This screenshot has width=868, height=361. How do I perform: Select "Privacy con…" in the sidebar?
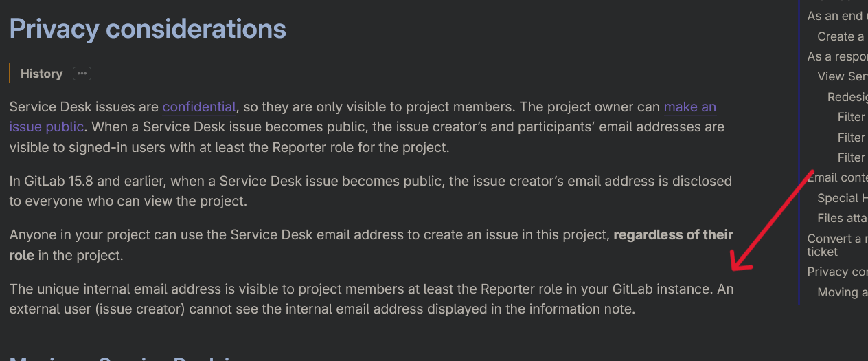[x=837, y=272]
